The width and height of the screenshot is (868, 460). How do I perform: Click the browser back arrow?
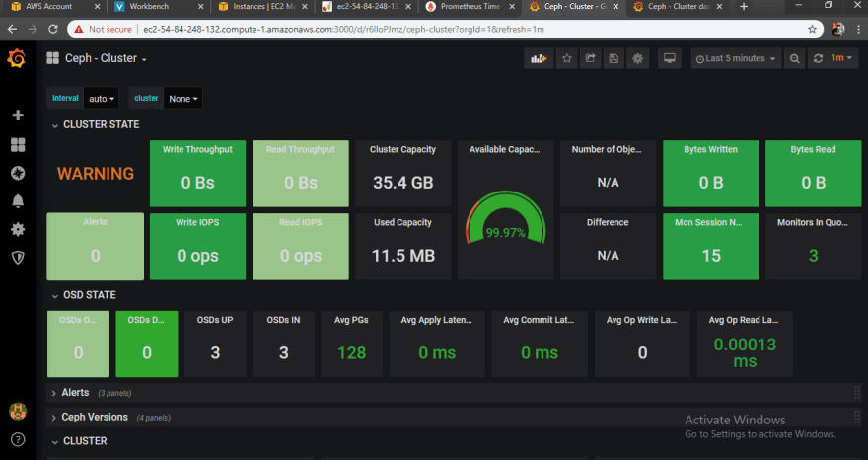(12, 29)
